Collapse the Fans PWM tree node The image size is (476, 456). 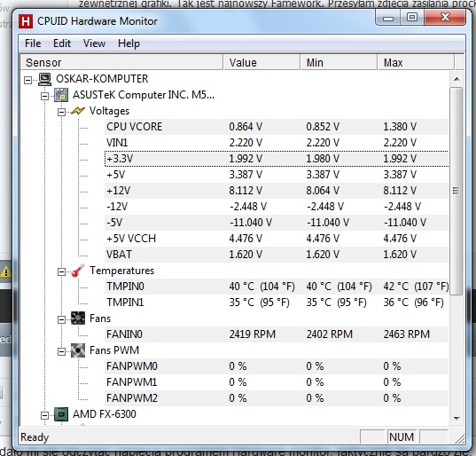(61, 352)
